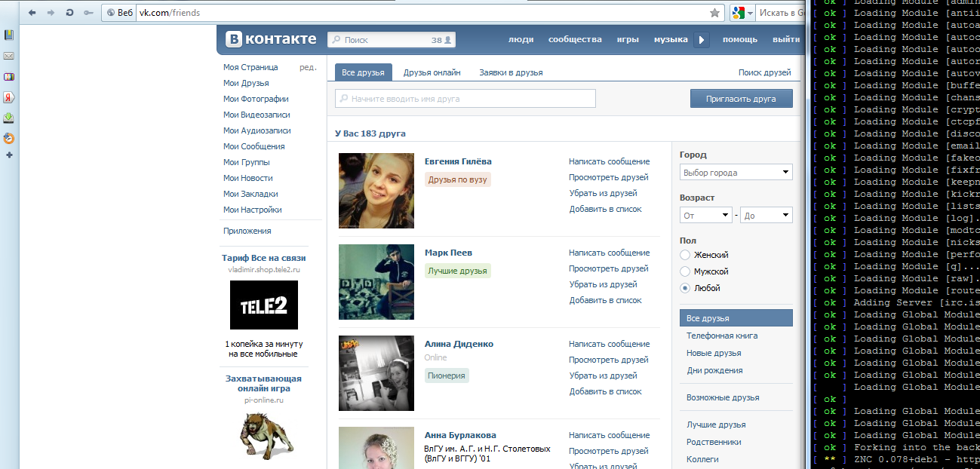980x469 pixels.
Task: Open the Выбор города city dropdown
Action: (x=736, y=173)
